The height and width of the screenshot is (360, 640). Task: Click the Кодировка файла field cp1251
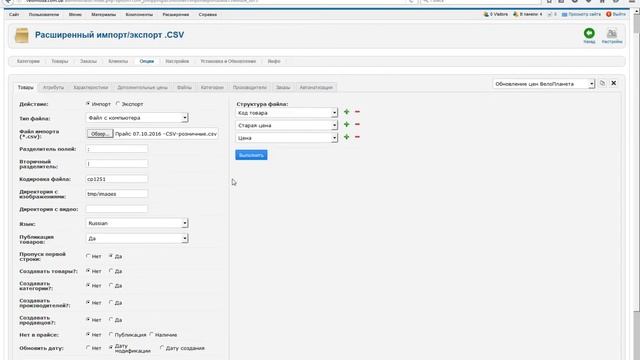(117, 179)
